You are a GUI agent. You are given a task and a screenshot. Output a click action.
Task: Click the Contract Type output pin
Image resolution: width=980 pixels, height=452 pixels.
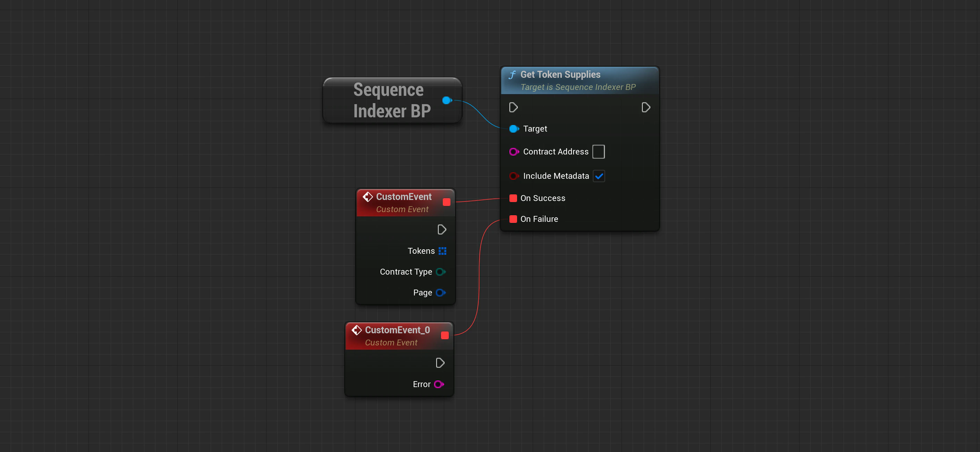[440, 272]
